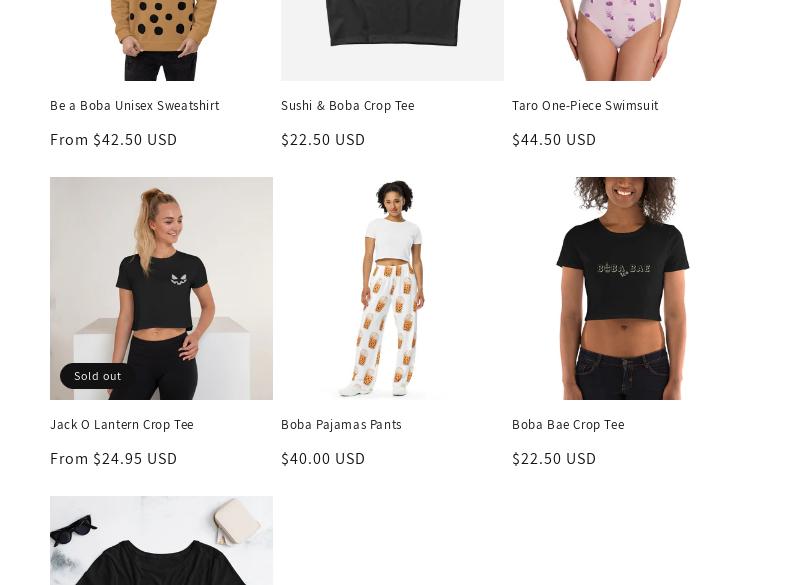The width and height of the screenshot is (785, 585).
Task: Open Boba Pajamas Pants product link
Action: pyautogui.click(x=341, y=424)
